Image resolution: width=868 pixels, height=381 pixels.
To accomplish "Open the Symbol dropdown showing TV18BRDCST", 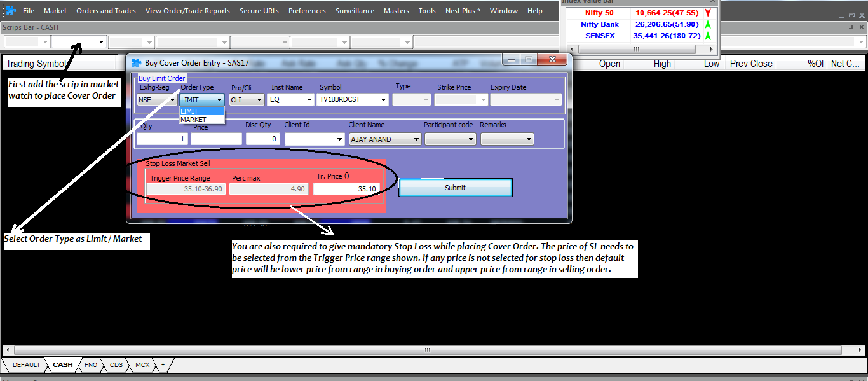I will (x=383, y=100).
